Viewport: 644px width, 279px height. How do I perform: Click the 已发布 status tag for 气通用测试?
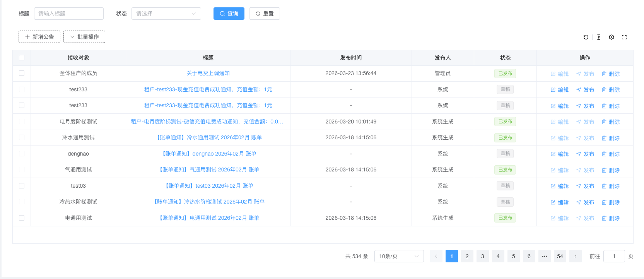tap(505, 170)
